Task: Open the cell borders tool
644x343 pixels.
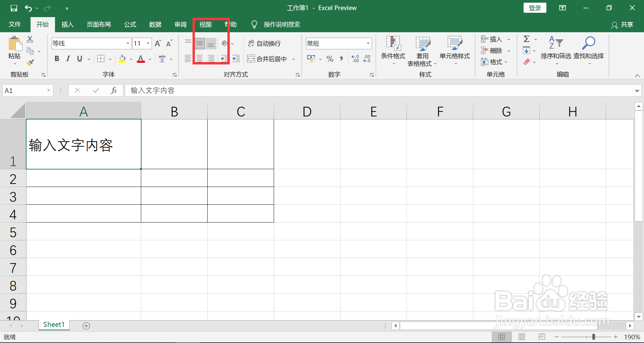Action: point(101,59)
